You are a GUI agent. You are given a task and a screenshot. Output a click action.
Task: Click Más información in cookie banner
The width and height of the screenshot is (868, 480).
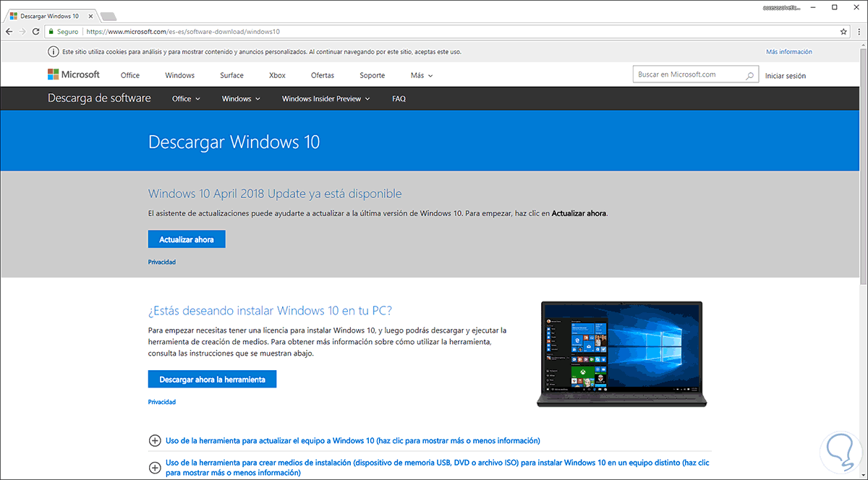pos(789,52)
